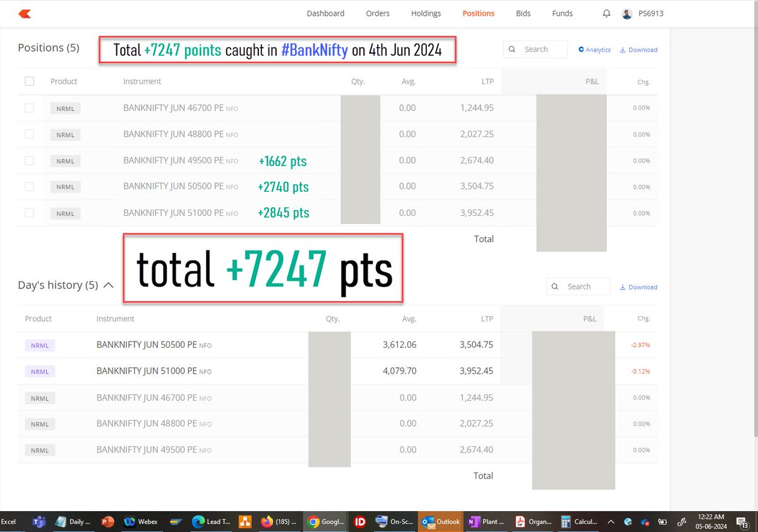Check the BANKNIFTY JUN 49500 PE position
Viewport: 758px width, 532px height.
point(30,160)
